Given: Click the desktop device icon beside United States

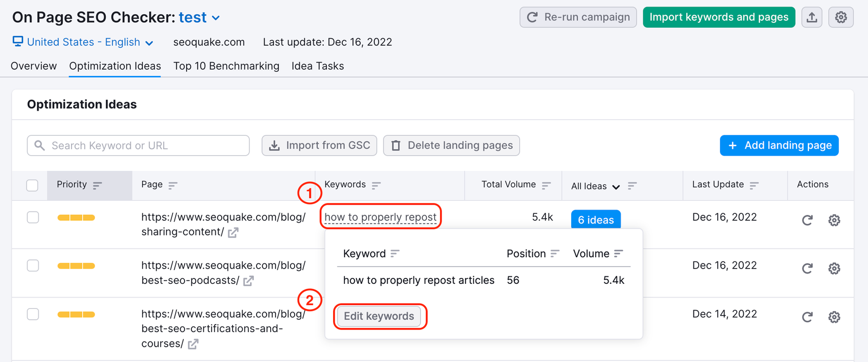Looking at the screenshot, I should click(x=18, y=41).
